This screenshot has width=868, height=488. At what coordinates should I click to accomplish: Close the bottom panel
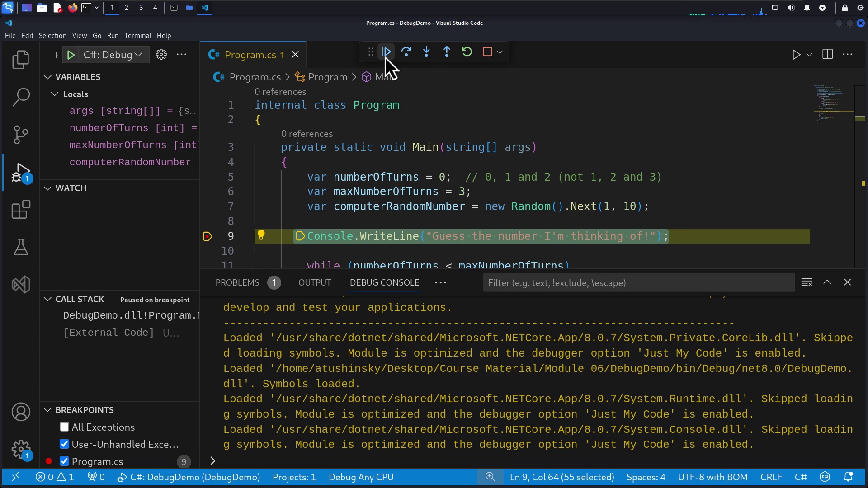click(x=848, y=282)
